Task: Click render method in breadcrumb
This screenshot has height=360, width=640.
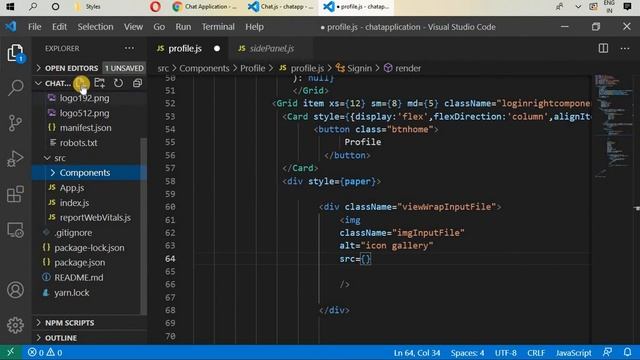Action: tap(402, 68)
